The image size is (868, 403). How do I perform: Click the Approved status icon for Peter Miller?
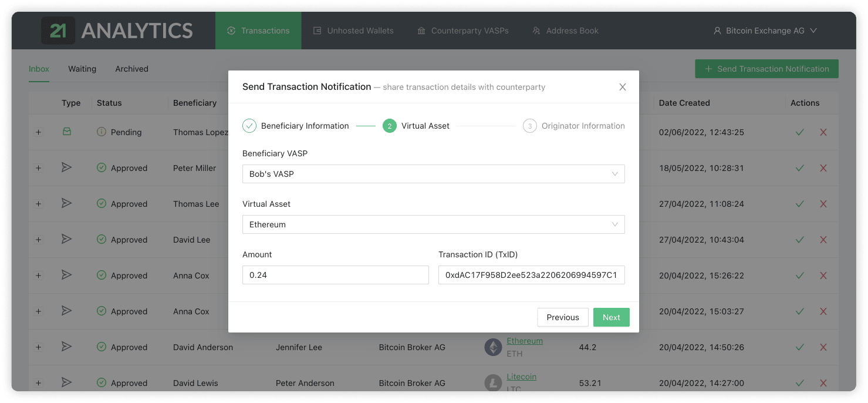(102, 168)
